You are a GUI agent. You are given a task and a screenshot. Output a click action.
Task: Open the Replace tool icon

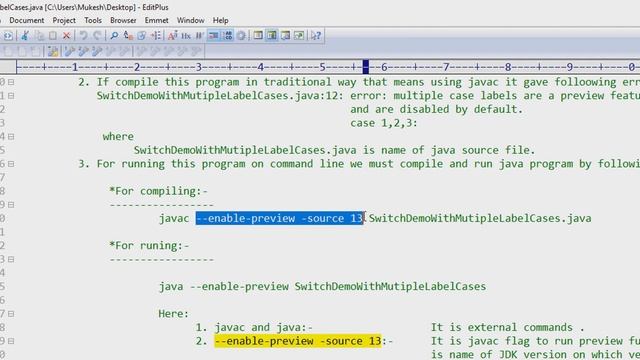coord(128,36)
